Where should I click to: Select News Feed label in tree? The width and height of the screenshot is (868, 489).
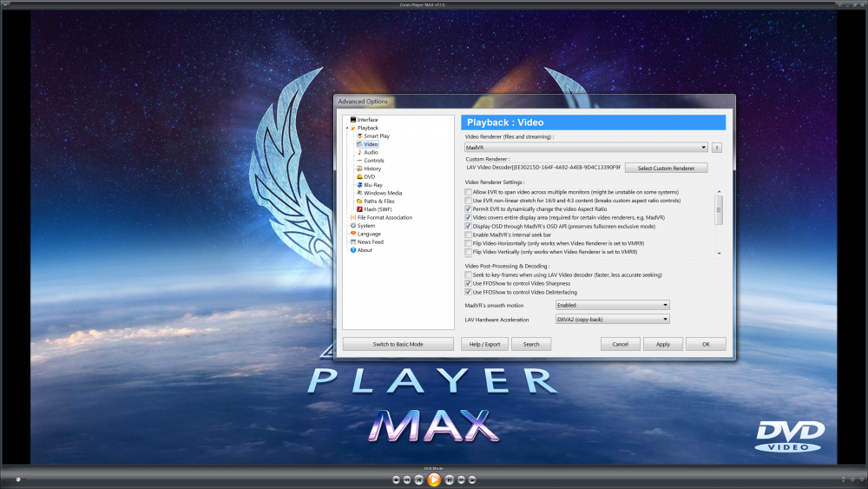coord(371,242)
